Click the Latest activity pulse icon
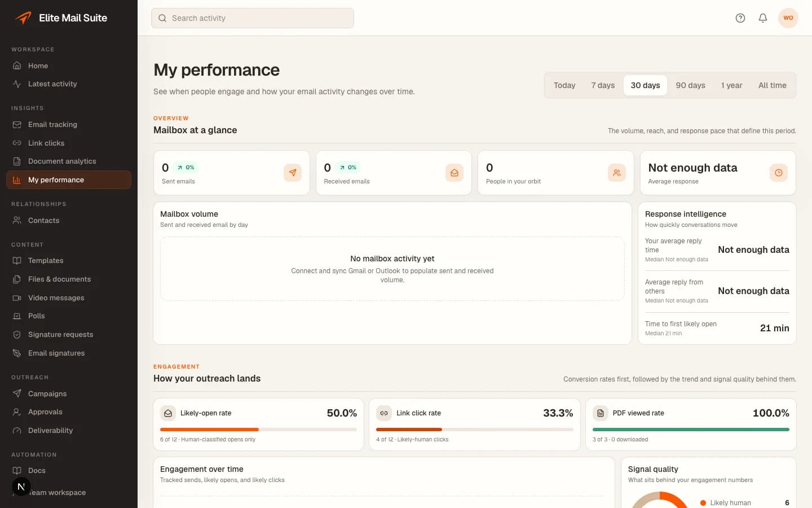The image size is (812, 508). click(17, 84)
